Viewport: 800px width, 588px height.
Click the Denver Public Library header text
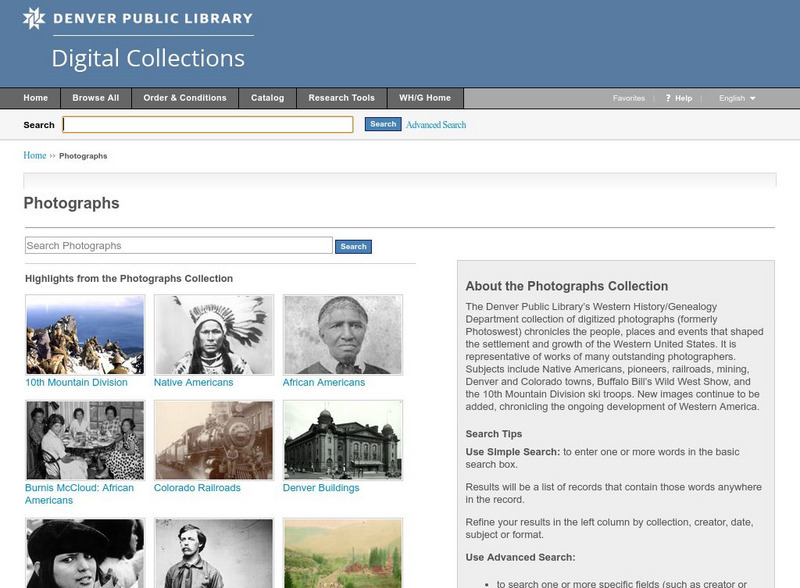(153, 18)
